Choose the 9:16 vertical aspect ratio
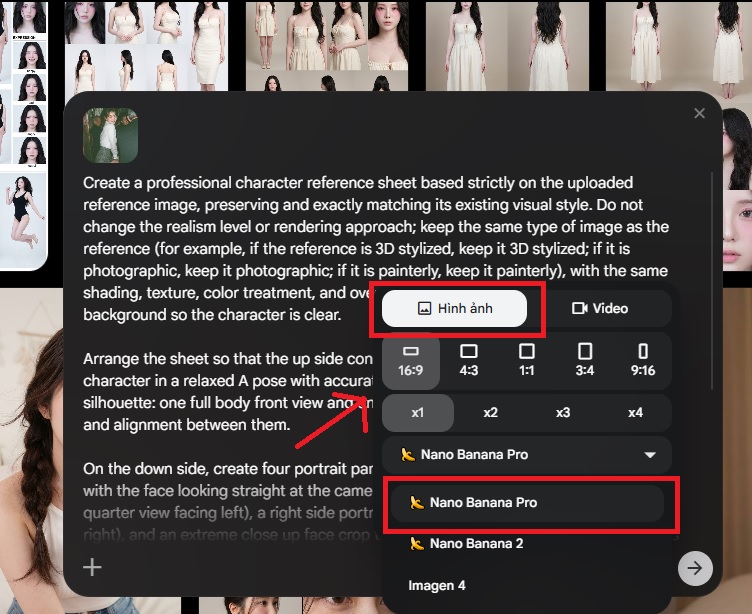 point(643,361)
